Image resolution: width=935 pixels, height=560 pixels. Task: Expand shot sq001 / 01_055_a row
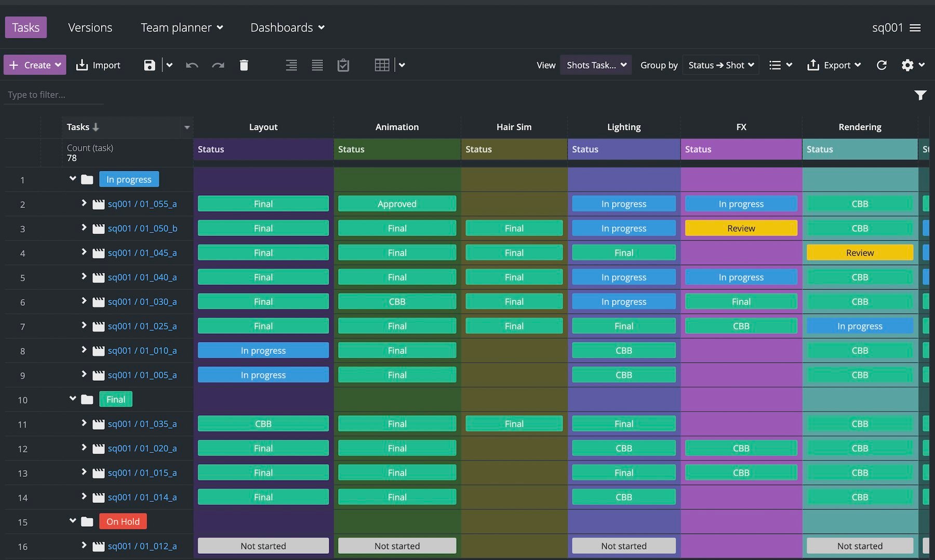click(84, 203)
